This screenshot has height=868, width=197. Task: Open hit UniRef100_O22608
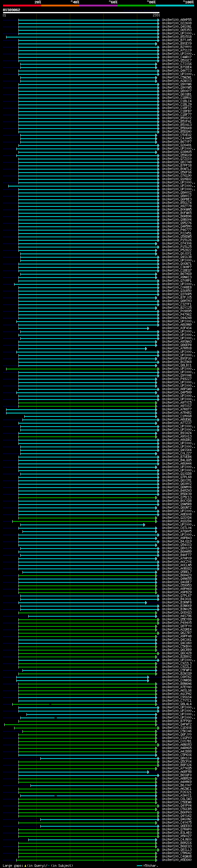tap(176, 23)
